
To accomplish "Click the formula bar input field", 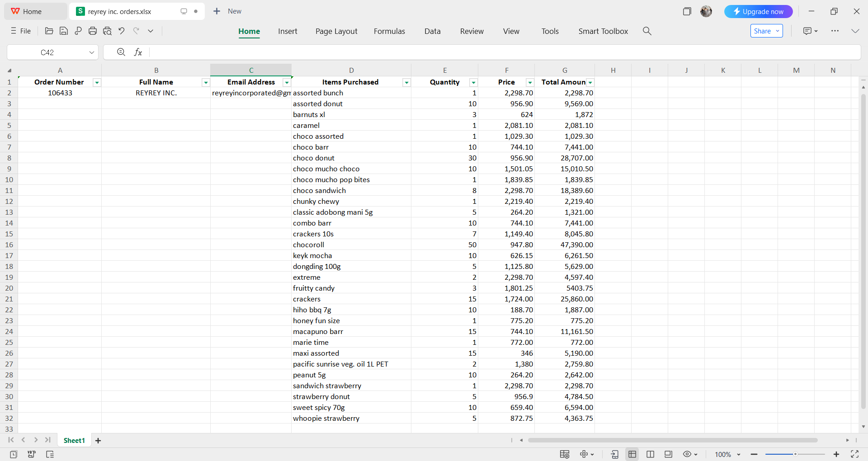I will 504,52.
